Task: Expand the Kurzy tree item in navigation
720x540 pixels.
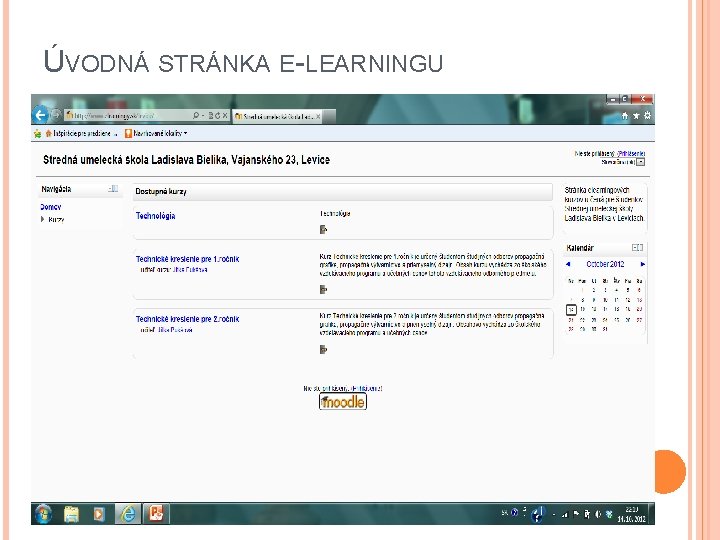Action: coord(43,219)
